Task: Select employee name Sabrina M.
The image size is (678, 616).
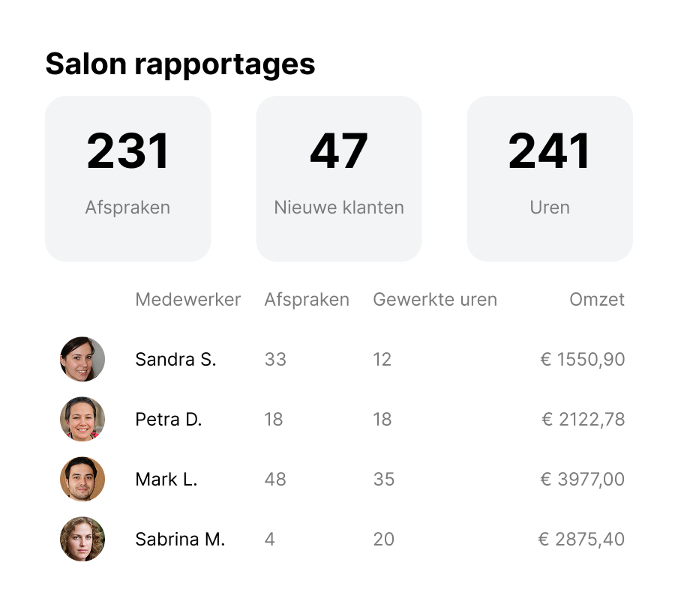Action: [x=180, y=540]
